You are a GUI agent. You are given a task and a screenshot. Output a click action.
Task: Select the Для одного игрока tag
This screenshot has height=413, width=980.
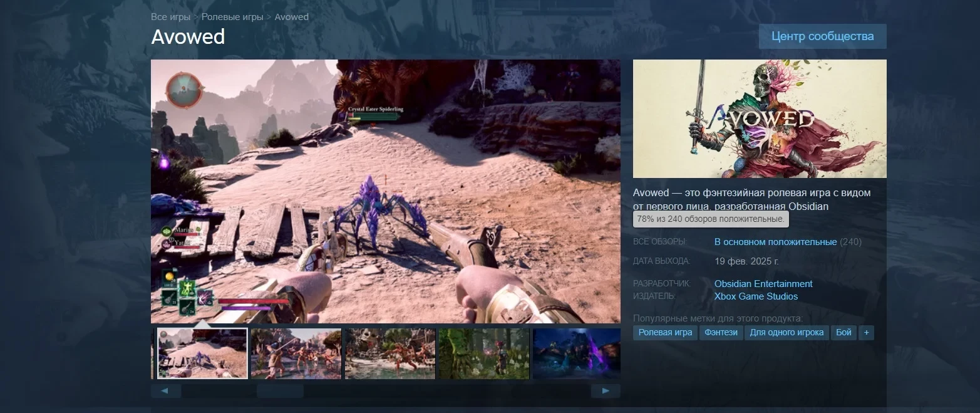click(x=787, y=333)
